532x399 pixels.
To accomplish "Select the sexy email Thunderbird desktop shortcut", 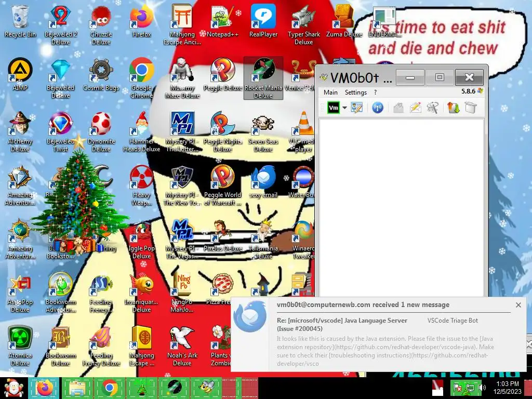I will pos(263,182).
